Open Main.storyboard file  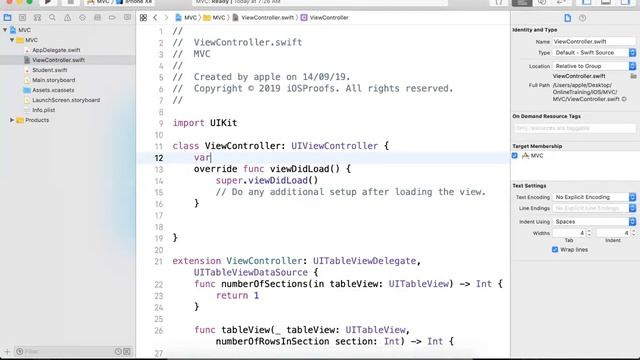(53, 80)
